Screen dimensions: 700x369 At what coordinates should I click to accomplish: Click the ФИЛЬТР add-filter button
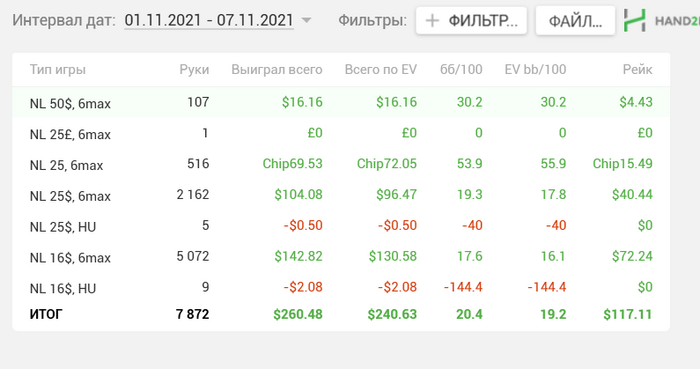pyautogui.click(x=471, y=21)
